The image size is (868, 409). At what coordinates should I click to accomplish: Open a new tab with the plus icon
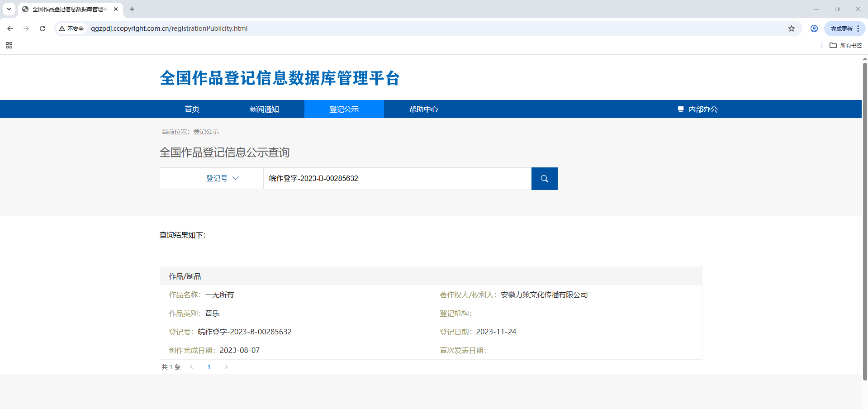132,9
